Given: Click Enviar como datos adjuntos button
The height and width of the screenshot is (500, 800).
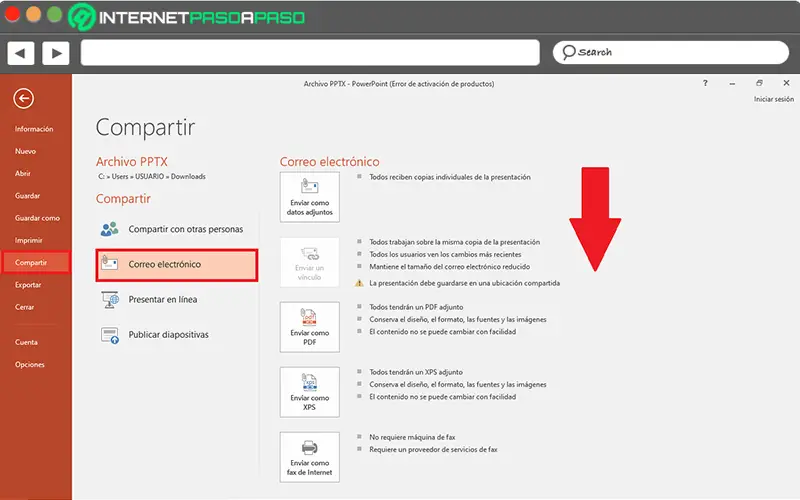Looking at the screenshot, I should [310, 197].
